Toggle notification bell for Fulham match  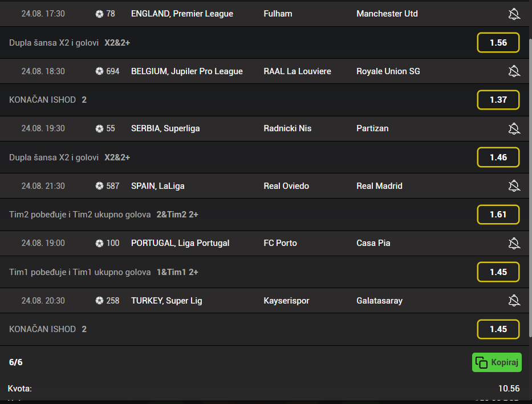point(514,14)
